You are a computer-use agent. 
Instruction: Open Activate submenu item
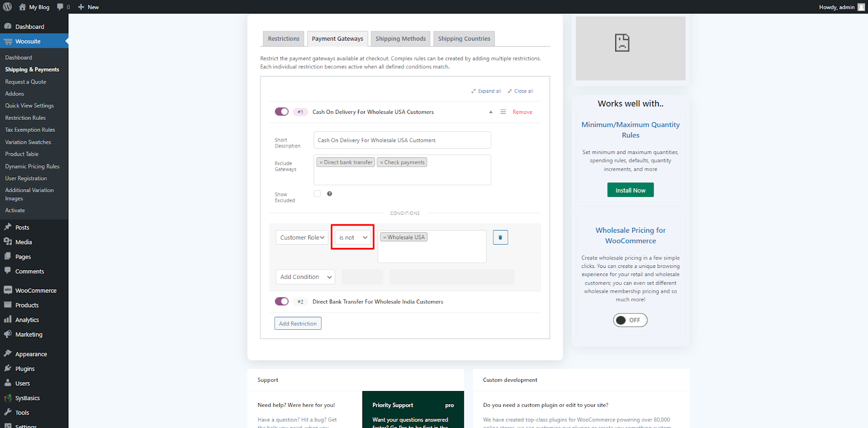click(x=15, y=210)
